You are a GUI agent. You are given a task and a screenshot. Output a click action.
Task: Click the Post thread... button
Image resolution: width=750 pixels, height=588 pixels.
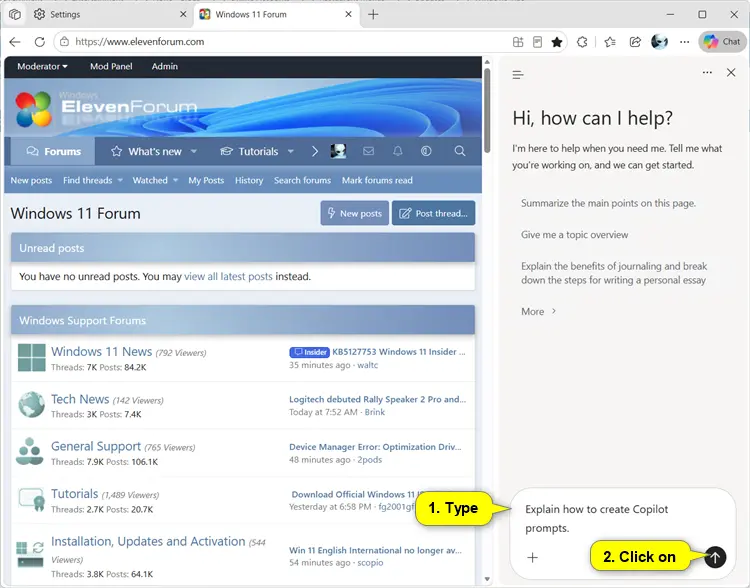(433, 213)
